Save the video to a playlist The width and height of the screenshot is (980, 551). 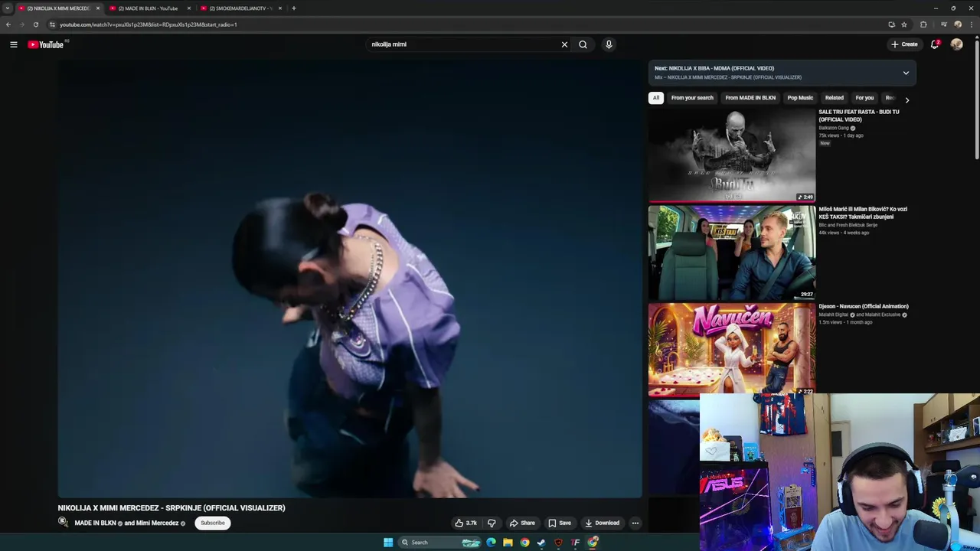559,523
